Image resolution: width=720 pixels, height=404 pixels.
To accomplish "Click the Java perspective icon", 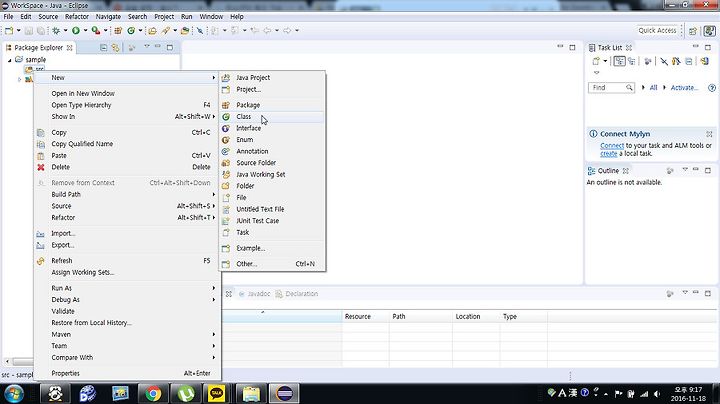I will click(709, 31).
